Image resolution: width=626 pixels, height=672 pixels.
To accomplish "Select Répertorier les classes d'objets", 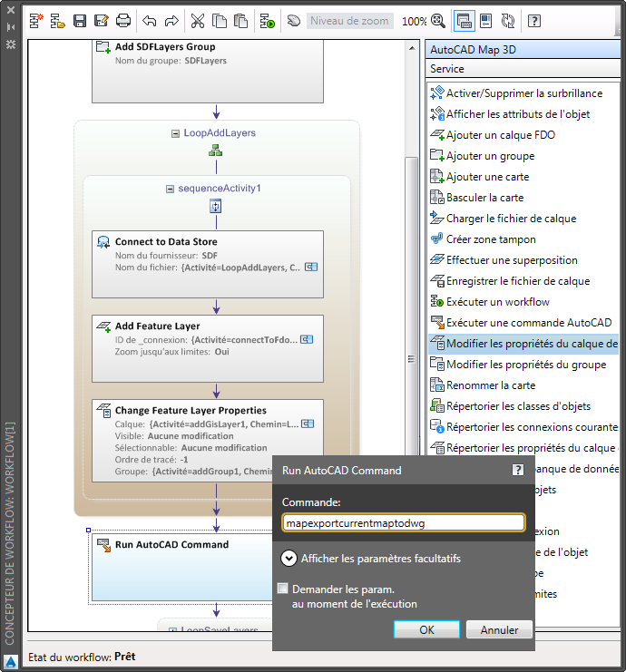I will (524, 406).
